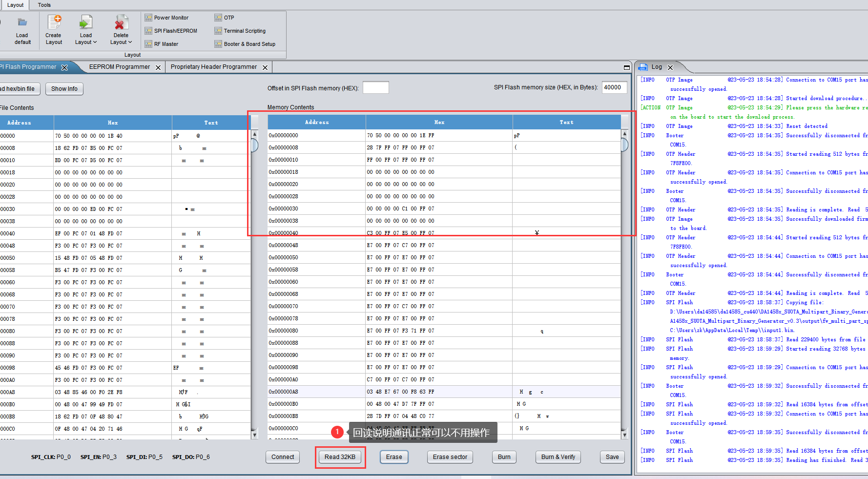
Task: Click the memory contents scrollbar down arrow
Action: coord(624,434)
